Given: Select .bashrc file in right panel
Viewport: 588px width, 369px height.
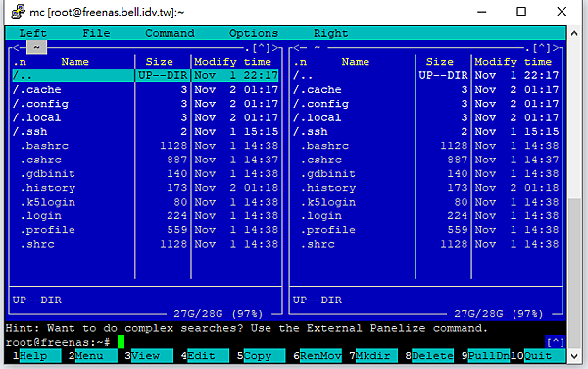Looking at the screenshot, I should click(x=426, y=146).
